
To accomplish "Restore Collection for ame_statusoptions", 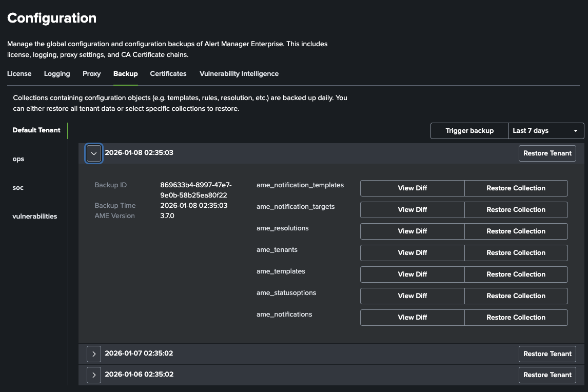I will point(516,296).
